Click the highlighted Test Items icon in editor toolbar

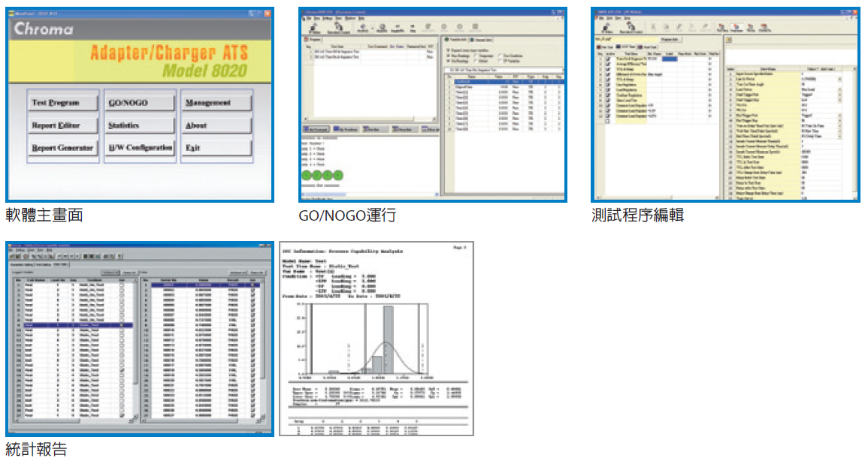(736, 27)
